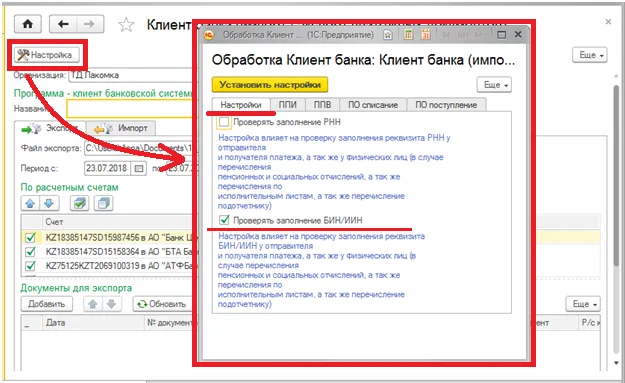Move account row down with down arrow
625x383 pixels.
49,204
